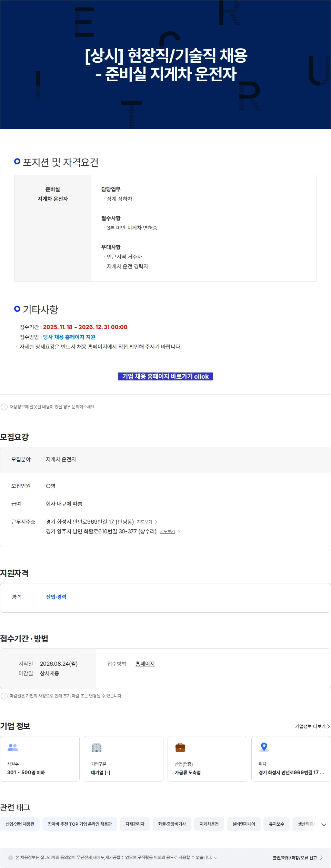331x868 pixels.
Task: Select the 신입·인턴 채용관 tag
Action: point(20,824)
